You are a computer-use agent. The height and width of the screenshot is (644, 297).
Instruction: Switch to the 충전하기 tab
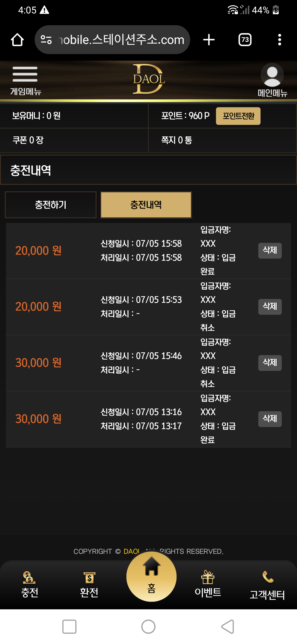pos(51,205)
